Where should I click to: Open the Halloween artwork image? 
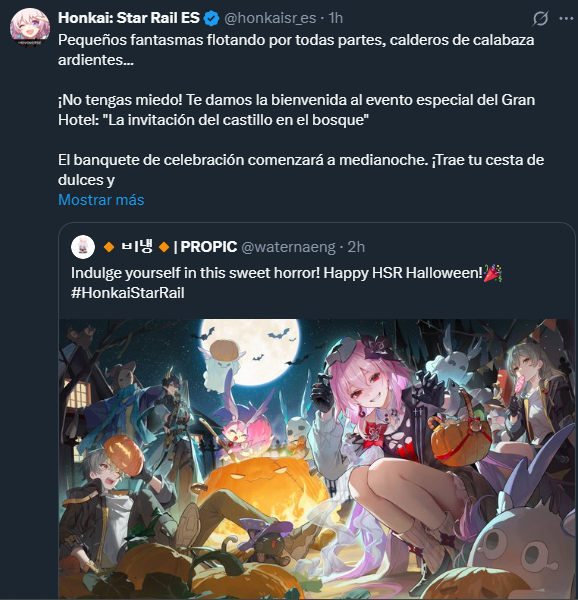317,459
